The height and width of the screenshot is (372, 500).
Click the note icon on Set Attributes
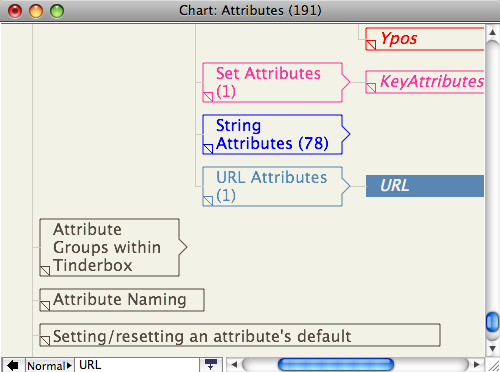click(x=208, y=97)
